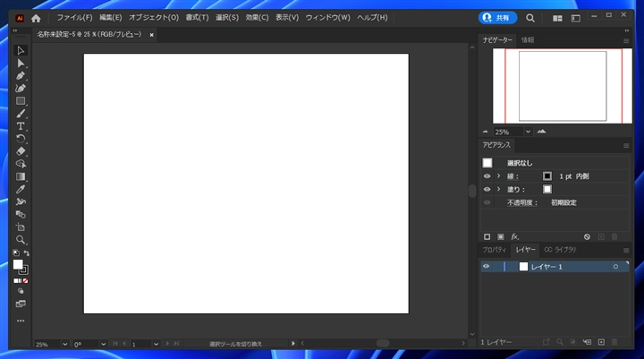Image resolution: width=644 pixels, height=359 pixels.
Task: Click the 共有 share button
Action: [497, 18]
